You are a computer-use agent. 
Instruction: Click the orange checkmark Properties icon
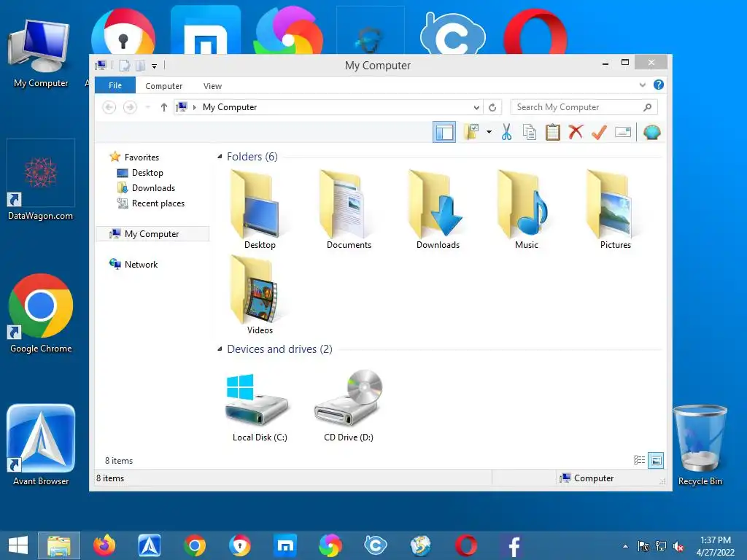coord(600,132)
